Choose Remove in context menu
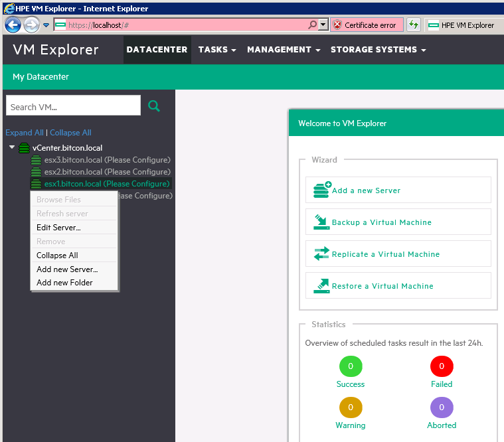This screenshot has height=442, width=504. click(74, 242)
